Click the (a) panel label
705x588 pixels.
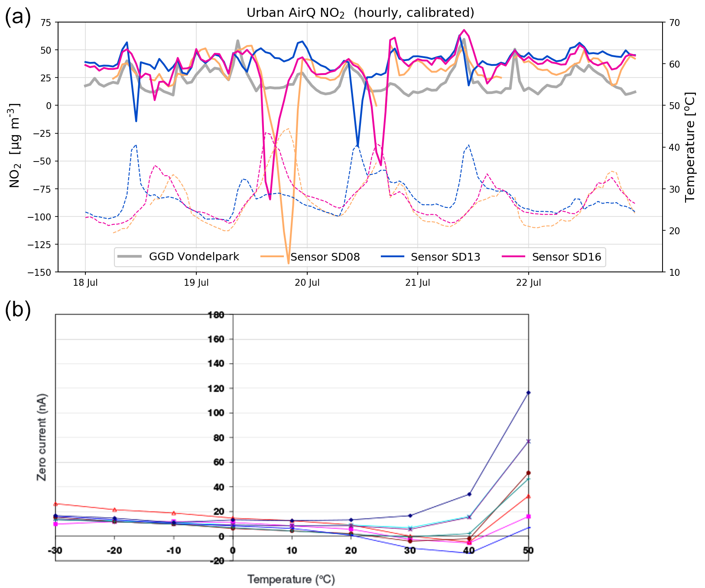coord(18,18)
